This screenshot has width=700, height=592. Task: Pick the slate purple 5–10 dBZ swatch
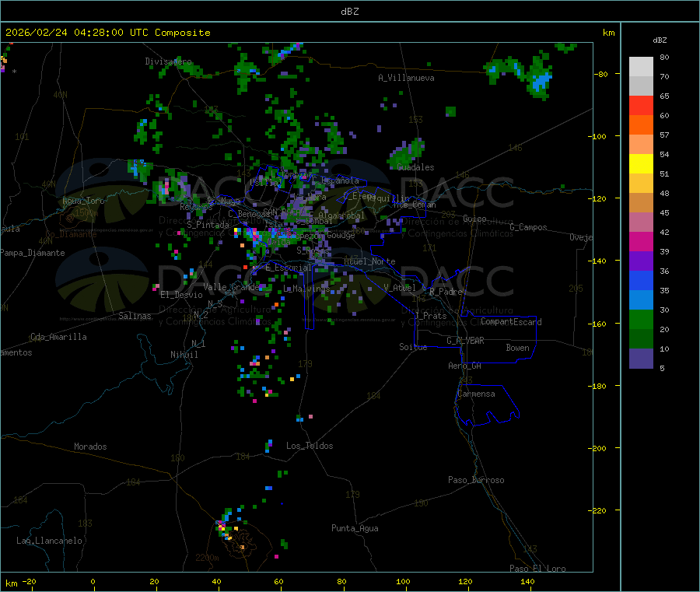click(x=641, y=359)
